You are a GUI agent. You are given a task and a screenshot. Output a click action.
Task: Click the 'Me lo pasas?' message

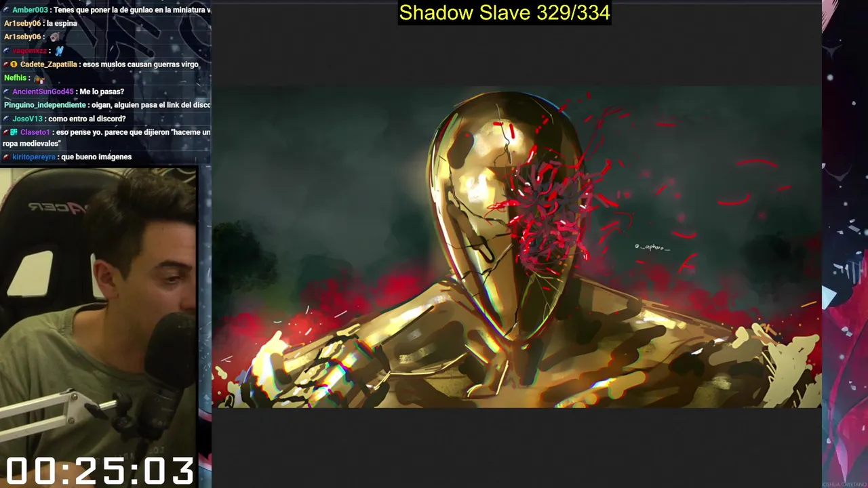coord(101,91)
